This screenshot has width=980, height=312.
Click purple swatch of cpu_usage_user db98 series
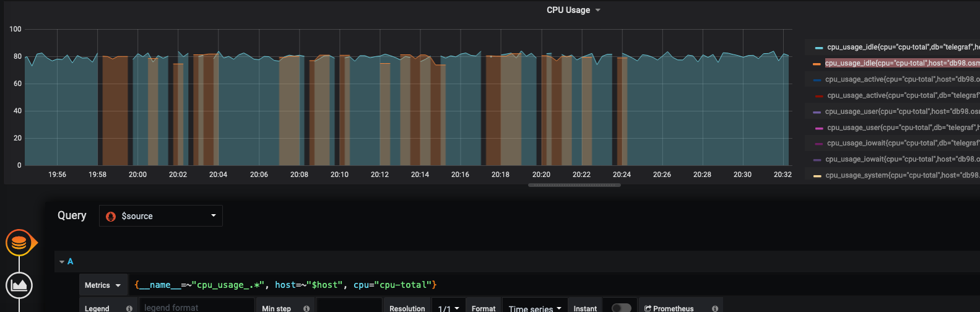coord(817,112)
